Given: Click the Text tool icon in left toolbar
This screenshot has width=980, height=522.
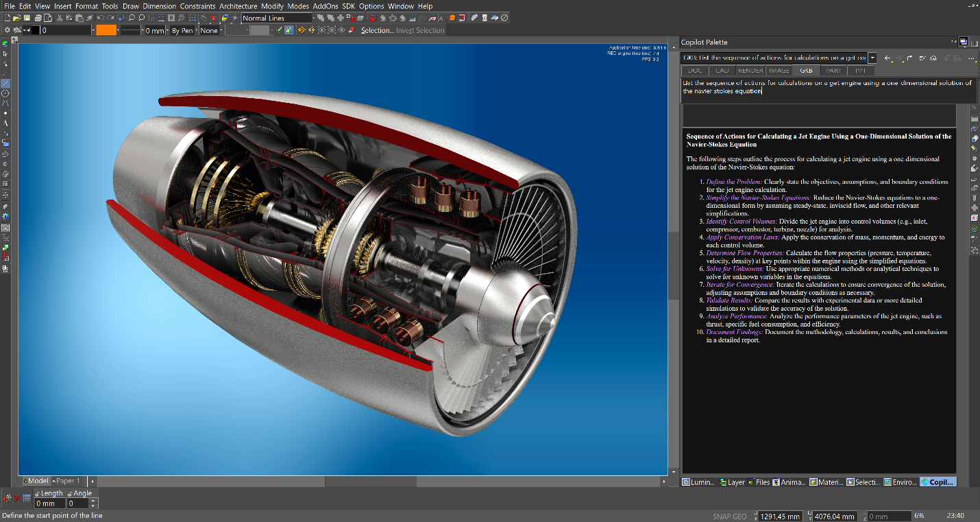Looking at the screenshot, I should point(5,123).
